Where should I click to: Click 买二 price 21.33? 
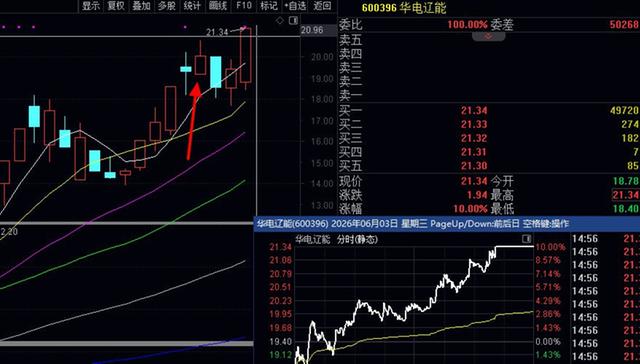tap(474, 124)
